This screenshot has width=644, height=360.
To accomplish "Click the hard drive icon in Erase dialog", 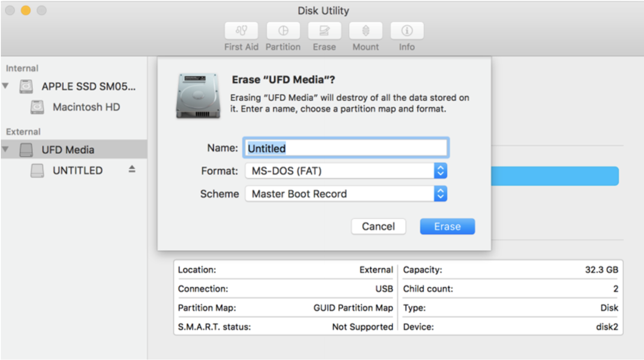I will coord(198,96).
